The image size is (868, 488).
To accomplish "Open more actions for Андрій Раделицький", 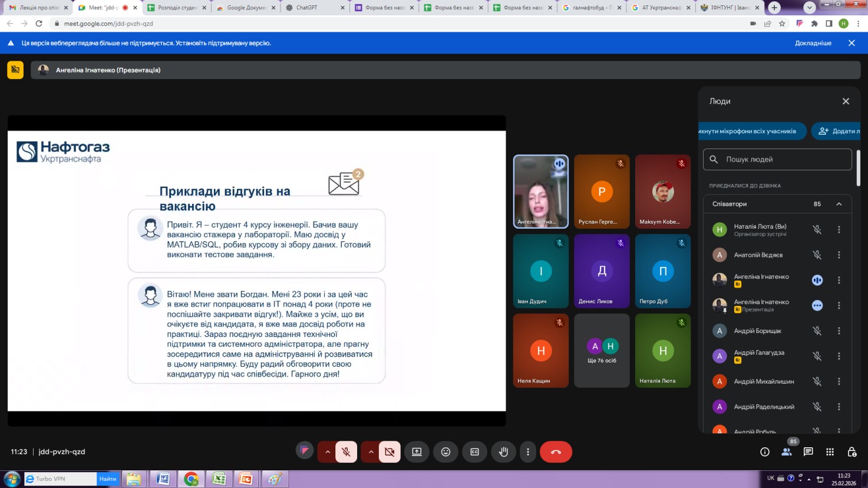I will coord(839,407).
